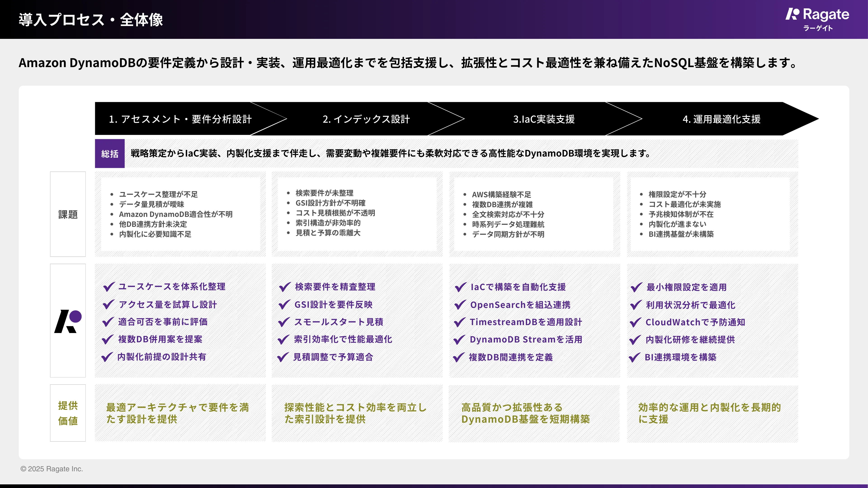Click checkmark beside 適合可否を事前に評価
This screenshot has width=868, height=488.
(108, 322)
